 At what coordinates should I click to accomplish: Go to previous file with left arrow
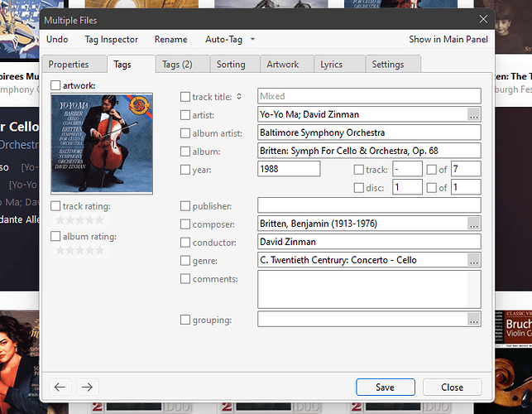point(60,387)
